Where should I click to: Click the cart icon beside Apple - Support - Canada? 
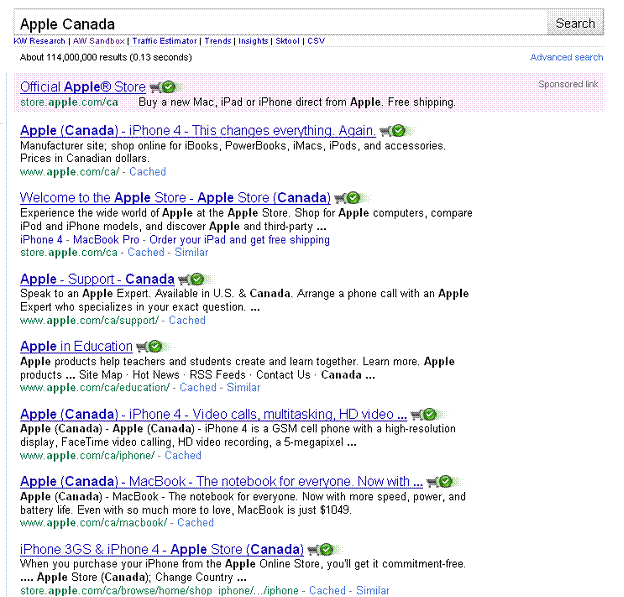click(184, 279)
